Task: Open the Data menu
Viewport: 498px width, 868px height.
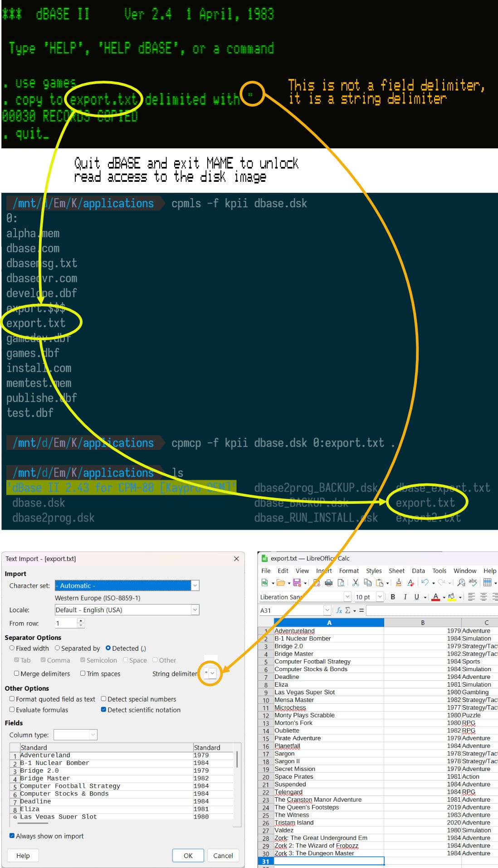Action: (418, 571)
